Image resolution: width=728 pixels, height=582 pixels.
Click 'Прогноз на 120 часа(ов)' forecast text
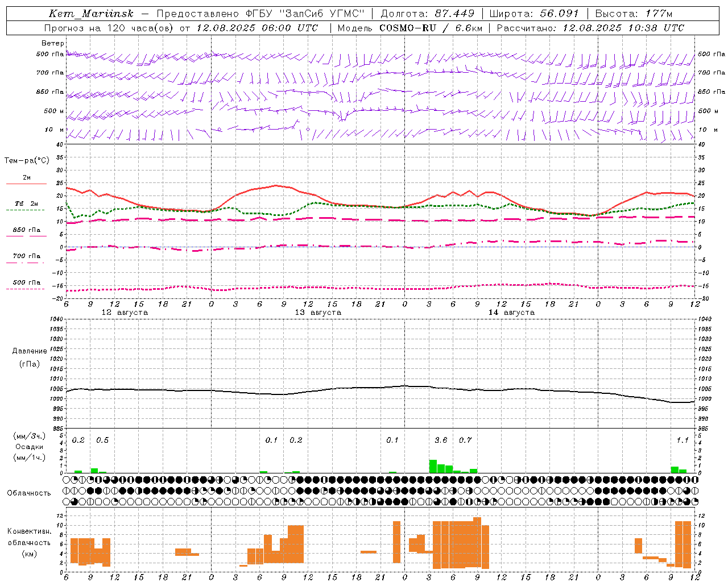(x=109, y=28)
